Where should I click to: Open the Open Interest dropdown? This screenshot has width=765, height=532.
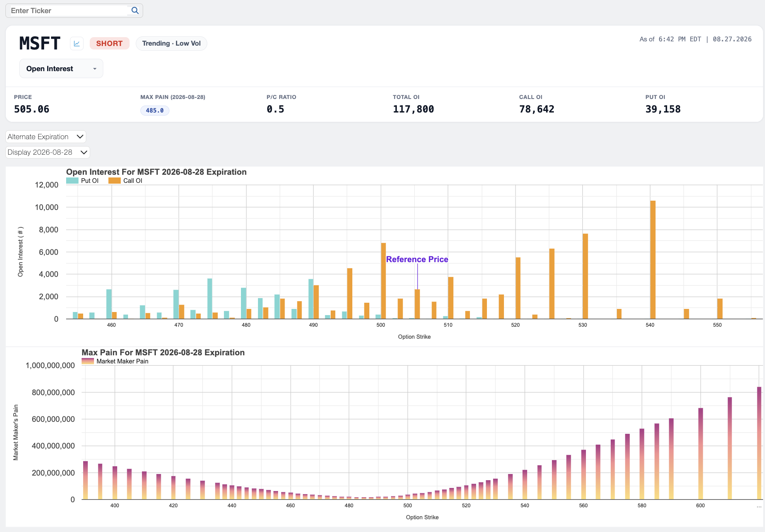tap(61, 68)
